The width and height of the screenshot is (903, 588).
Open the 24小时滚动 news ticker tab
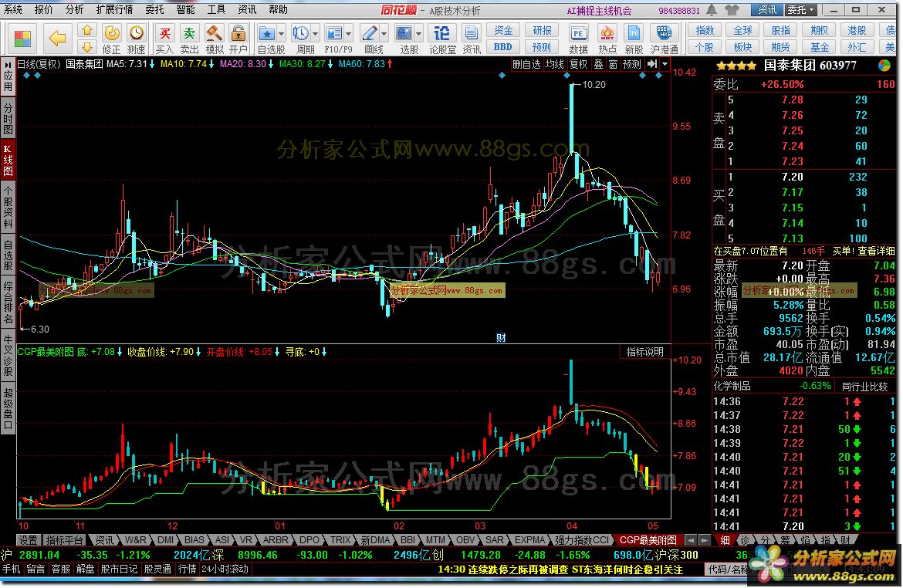pos(225,569)
